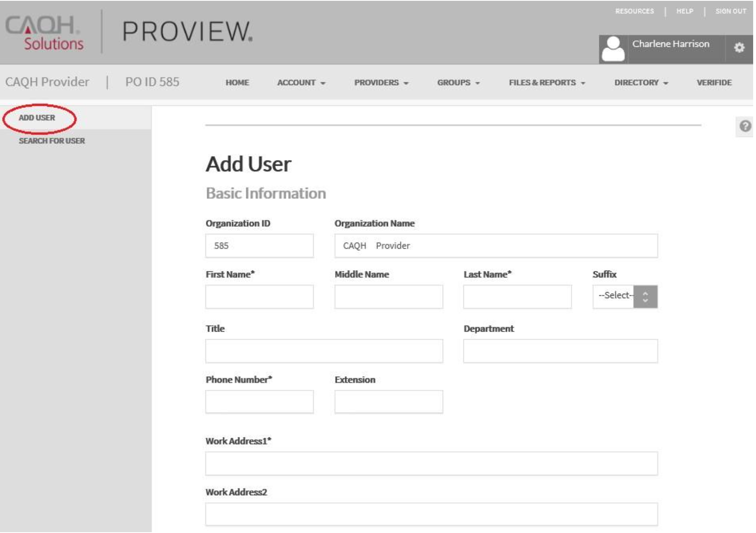Viewport: 756px width, 533px height.
Task: Click the CAQH Solutions logo
Action: click(44, 33)
